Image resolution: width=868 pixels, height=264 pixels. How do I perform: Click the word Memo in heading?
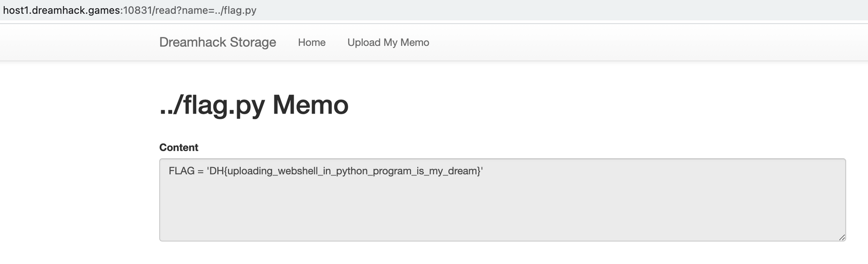pyautogui.click(x=310, y=105)
